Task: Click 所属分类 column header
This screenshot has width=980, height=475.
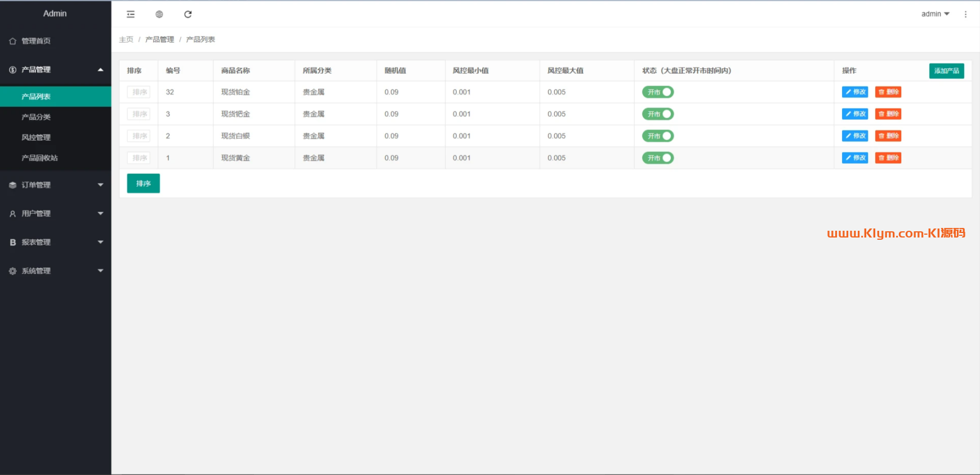Action: 317,71
